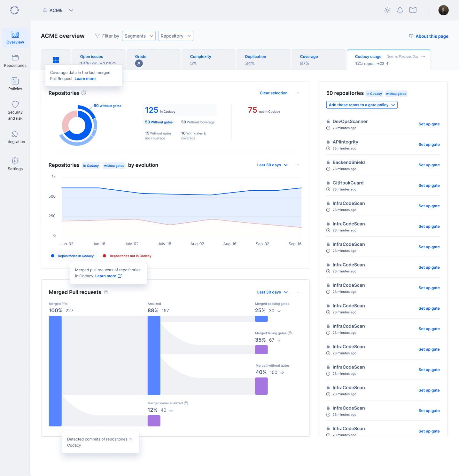Toggle the help tooltip beside Merged Pull requests

pyautogui.click(x=105, y=292)
